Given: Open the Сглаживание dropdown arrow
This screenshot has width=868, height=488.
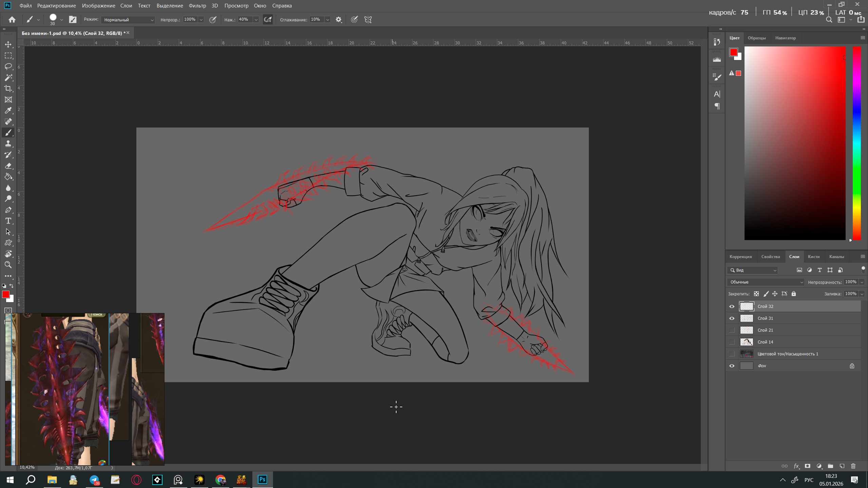Looking at the screenshot, I should (328, 20).
